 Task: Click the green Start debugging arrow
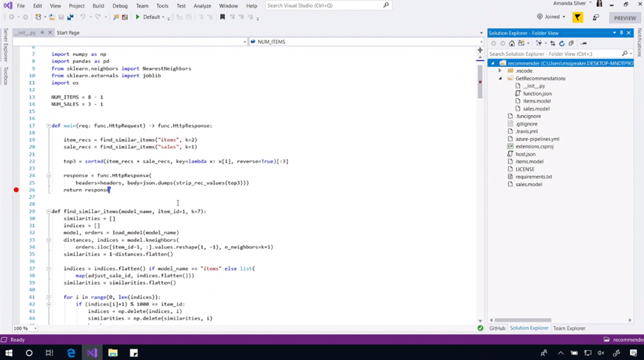(138, 17)
